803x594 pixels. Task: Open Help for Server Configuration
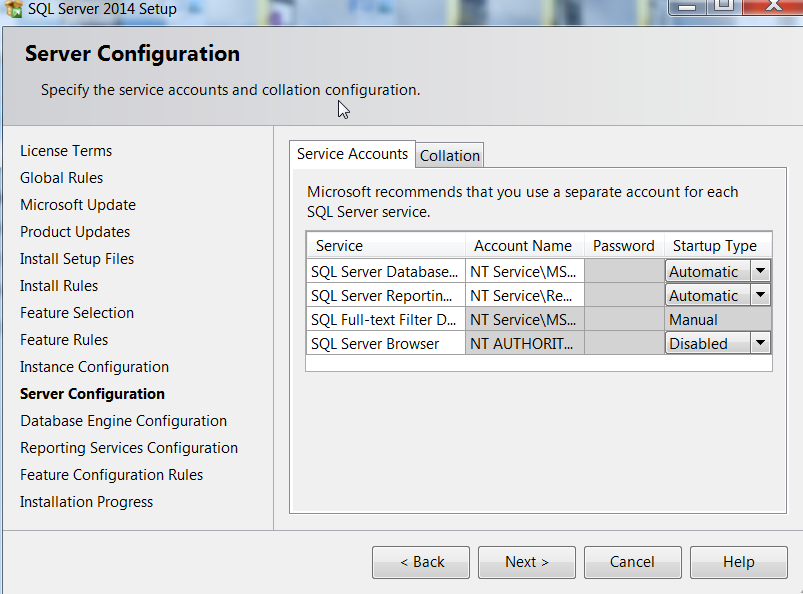click(x=738, y=562)
